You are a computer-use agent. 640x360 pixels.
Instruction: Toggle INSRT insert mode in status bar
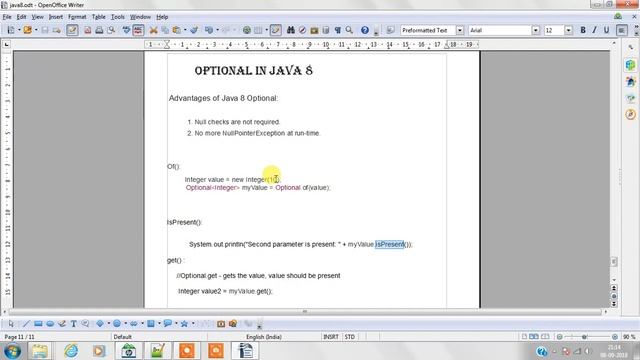point(331,337)
